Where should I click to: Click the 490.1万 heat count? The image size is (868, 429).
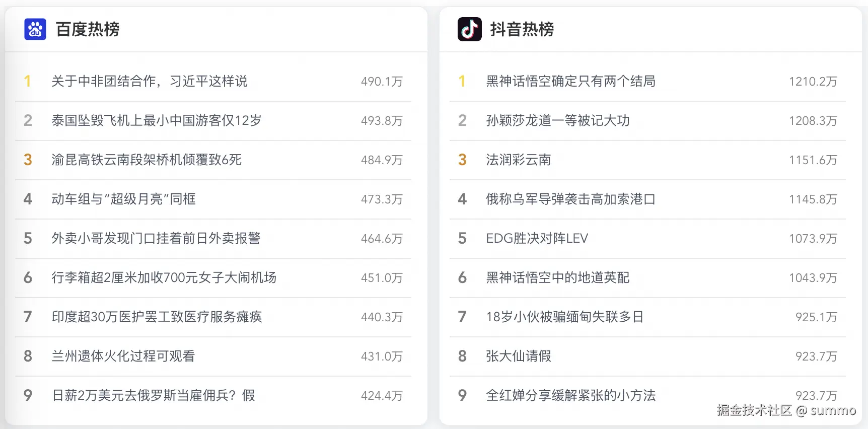pos(382,82)
